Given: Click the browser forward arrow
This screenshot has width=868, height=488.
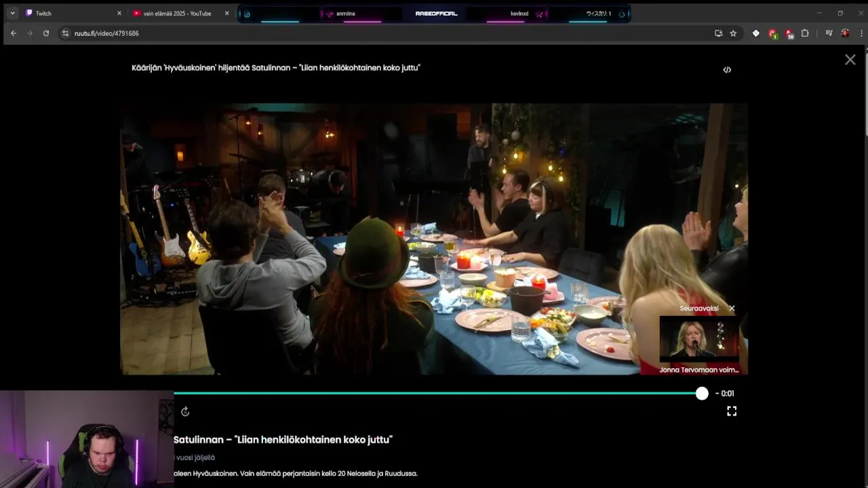Looking at the screenshot, I should 29,33.
